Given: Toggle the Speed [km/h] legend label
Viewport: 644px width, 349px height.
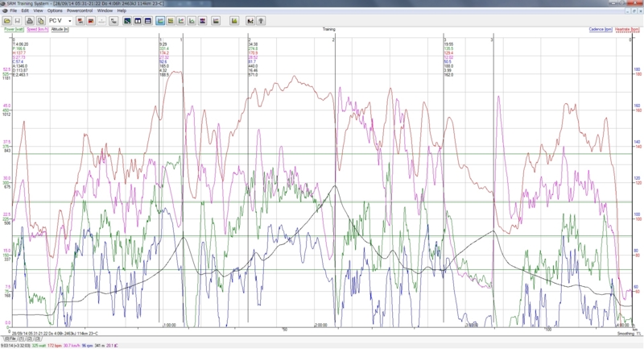Looking at the screenshot, I should 37,30.
